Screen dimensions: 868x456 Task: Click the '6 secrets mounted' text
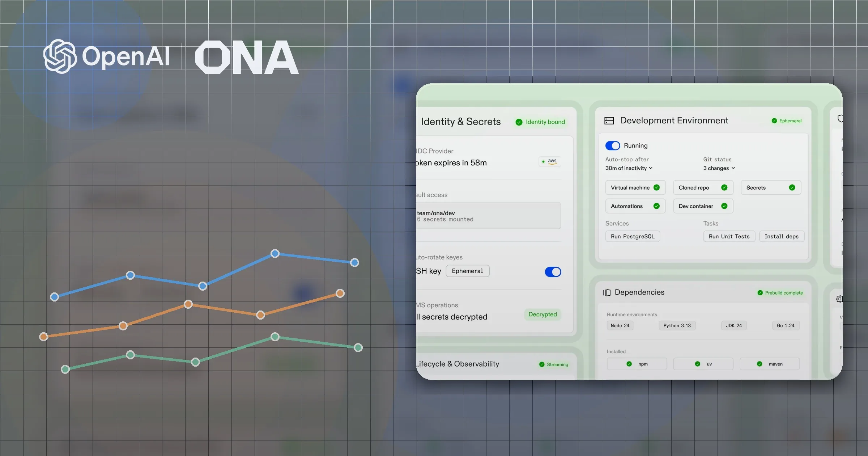coord(445,219)
